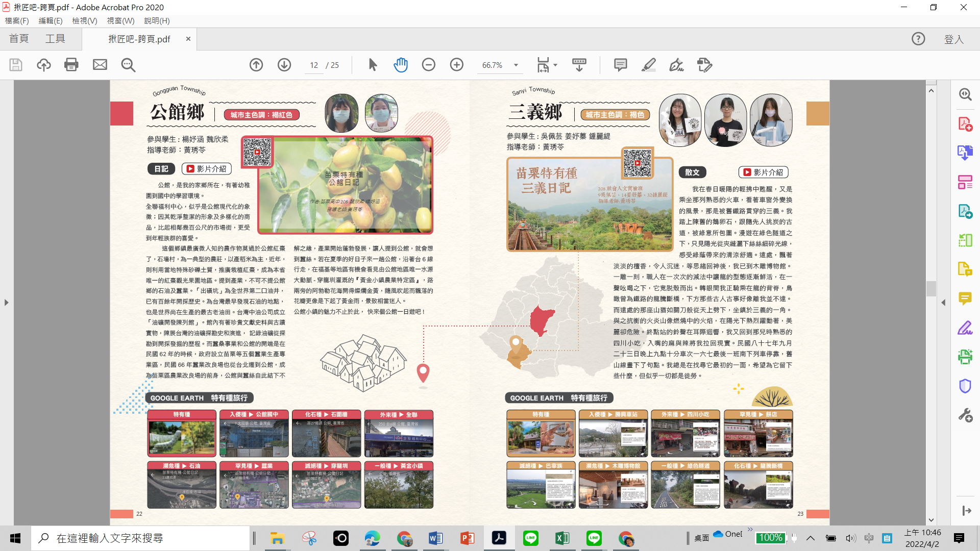Open Word from the taskbar
980x551 pixels.
pos(435,538)
